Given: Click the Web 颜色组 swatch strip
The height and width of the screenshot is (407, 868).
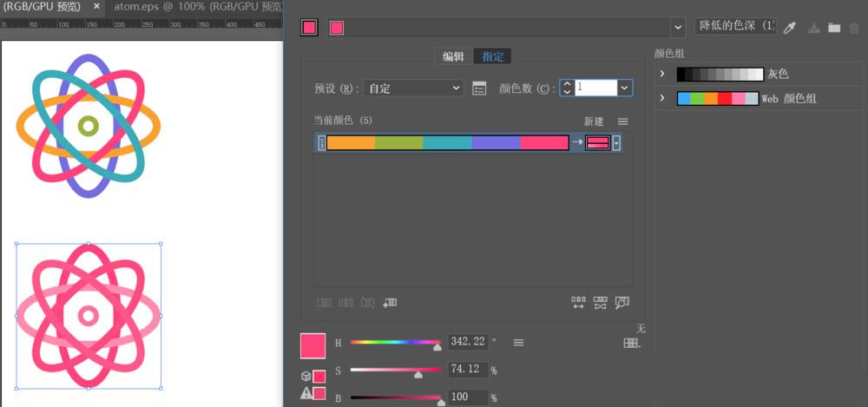Looking at the screenshot, I should click(718, 99).
